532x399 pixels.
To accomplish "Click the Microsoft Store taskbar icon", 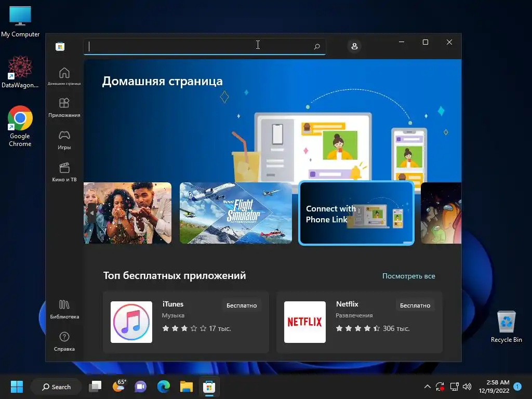I will tap(209, 387).
